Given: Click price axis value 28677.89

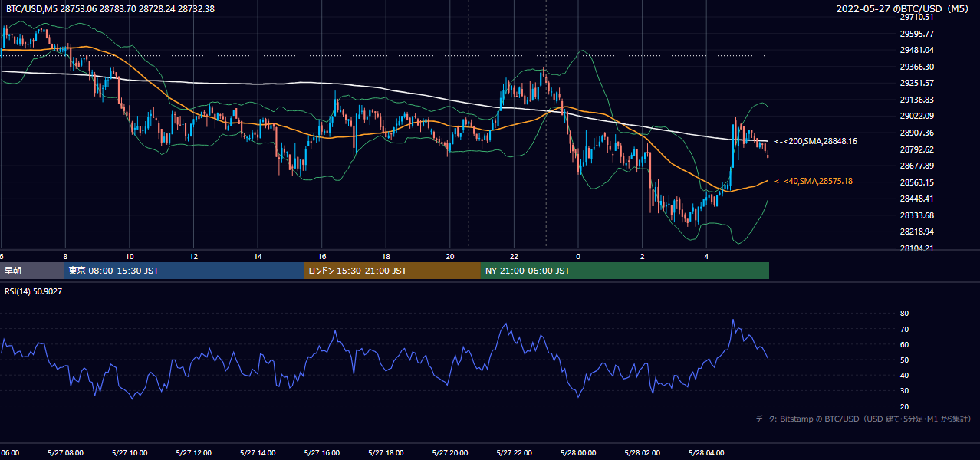Looking at the screenshot, I should [x=916, y=166].
